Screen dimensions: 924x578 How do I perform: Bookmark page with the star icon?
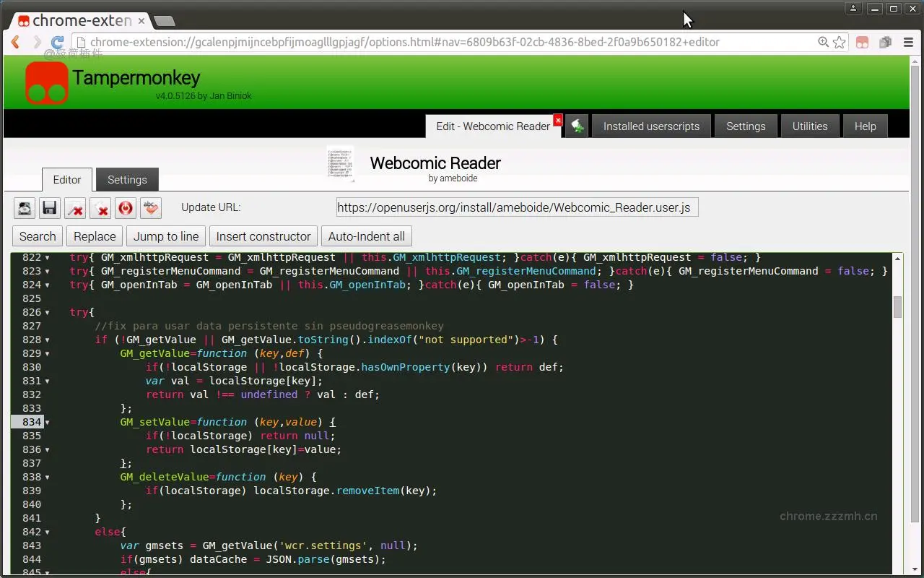pos(839,43)
